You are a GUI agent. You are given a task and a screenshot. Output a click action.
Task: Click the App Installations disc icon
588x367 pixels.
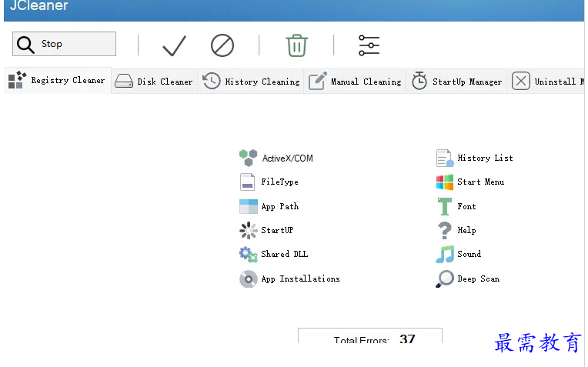click(249, 279)
